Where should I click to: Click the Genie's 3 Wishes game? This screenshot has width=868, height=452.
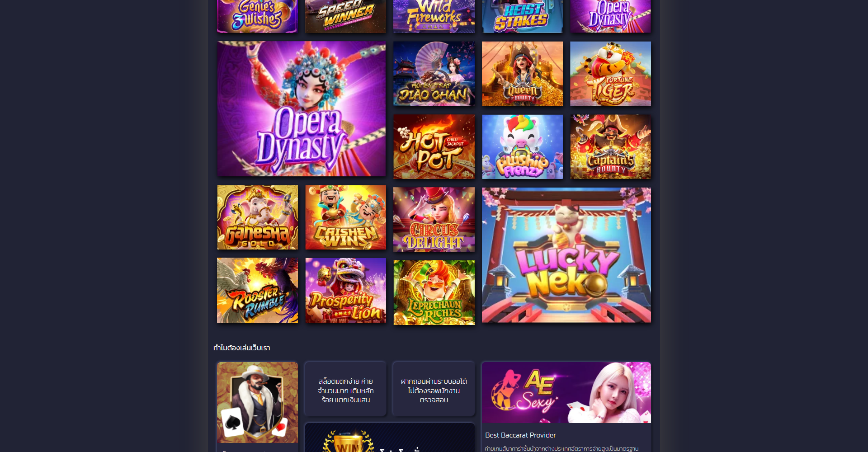(257, 16)
